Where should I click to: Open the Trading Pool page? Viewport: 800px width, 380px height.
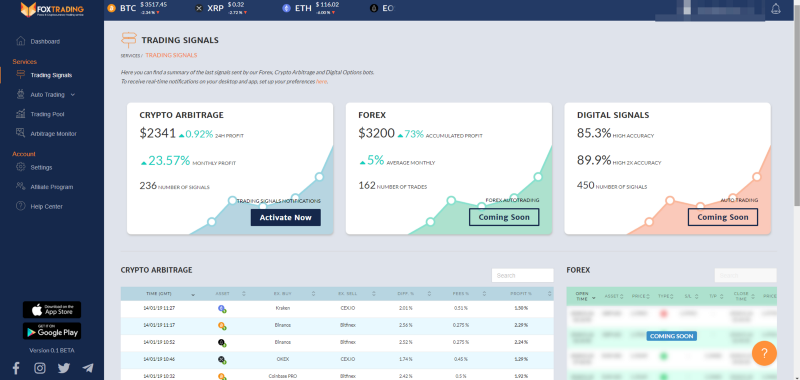pyautogui.click(x=47, y=114)
